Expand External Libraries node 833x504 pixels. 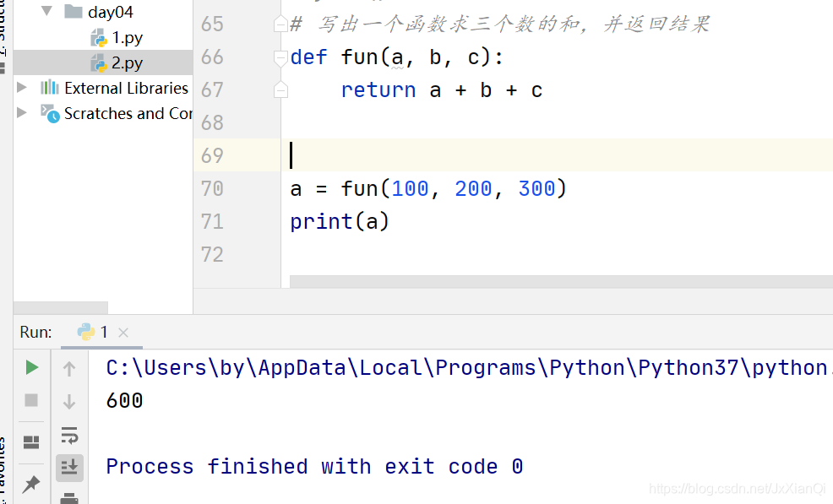(x=22, y=87)
